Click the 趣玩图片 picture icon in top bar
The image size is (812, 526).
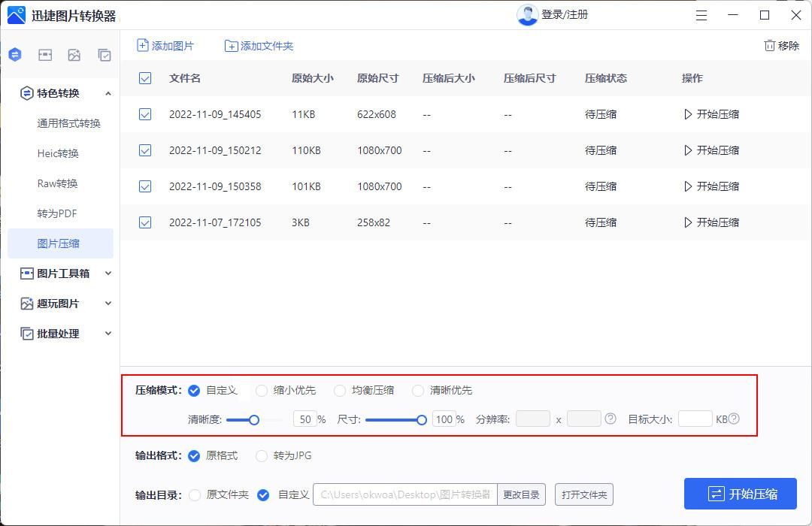point(74,54)
